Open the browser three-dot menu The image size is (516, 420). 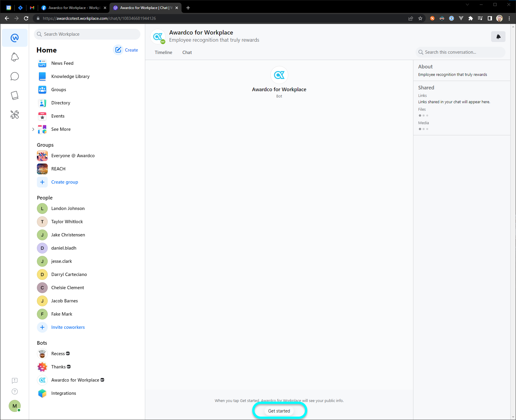tap(509, 18)
